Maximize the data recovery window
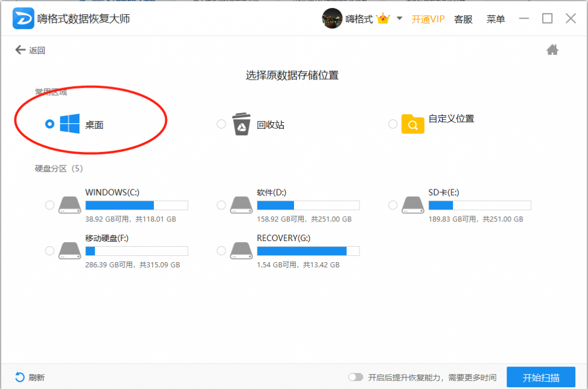Image resolution: width=588 pixels, height=389 pixels. coord(547,18)
